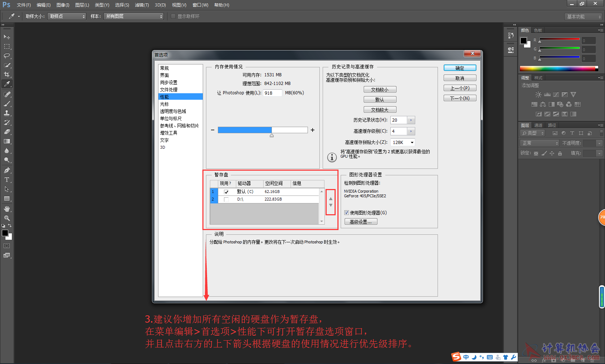Click the Photoshop memory amount field
The height and width of the screenshot is (364, 605).
tap(272, 93)
